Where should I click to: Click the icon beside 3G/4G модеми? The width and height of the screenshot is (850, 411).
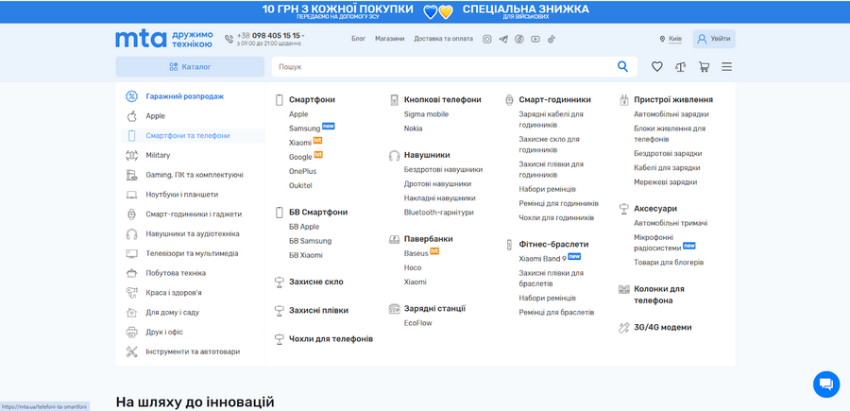[623, 327]
